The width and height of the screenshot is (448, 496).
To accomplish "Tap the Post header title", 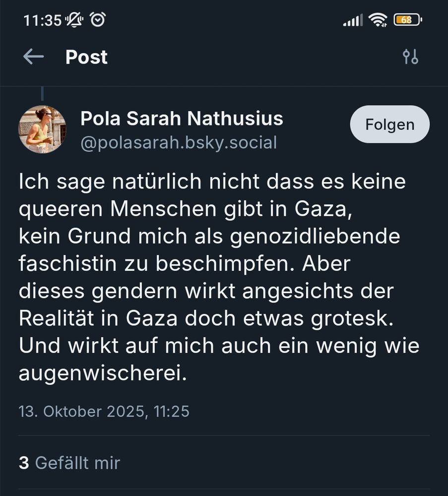I will [x=86, y=57].
